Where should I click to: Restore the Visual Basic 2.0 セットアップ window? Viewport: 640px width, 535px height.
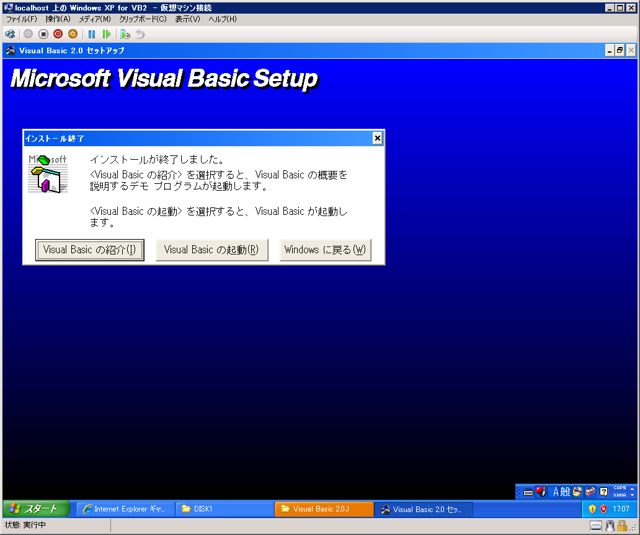(x=620, y=51)
